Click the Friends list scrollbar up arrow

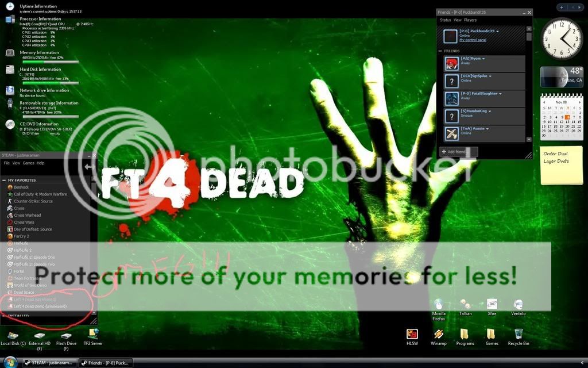529,29
